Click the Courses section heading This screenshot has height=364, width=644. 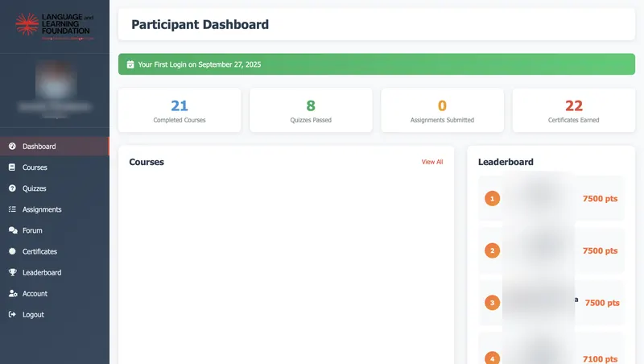tap(147, 162)
